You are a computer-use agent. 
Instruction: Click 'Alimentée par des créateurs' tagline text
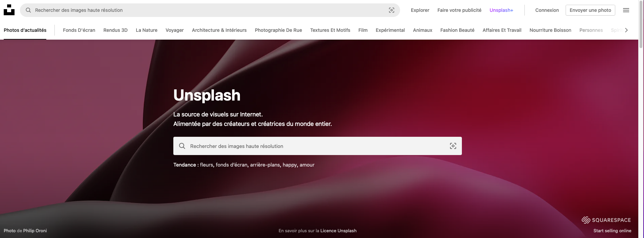pos(252,124)
